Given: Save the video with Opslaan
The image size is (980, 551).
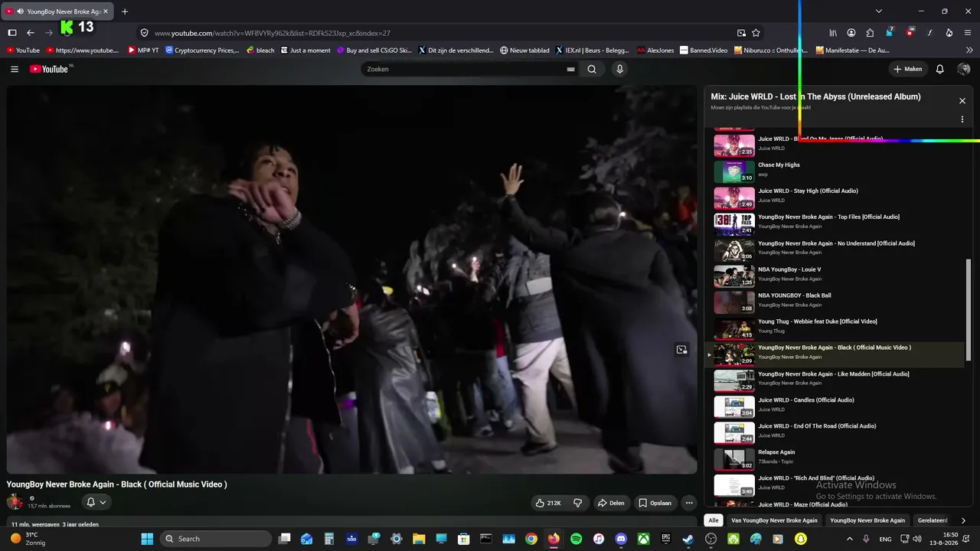Looking at the screenshot, I should (655, 503).
